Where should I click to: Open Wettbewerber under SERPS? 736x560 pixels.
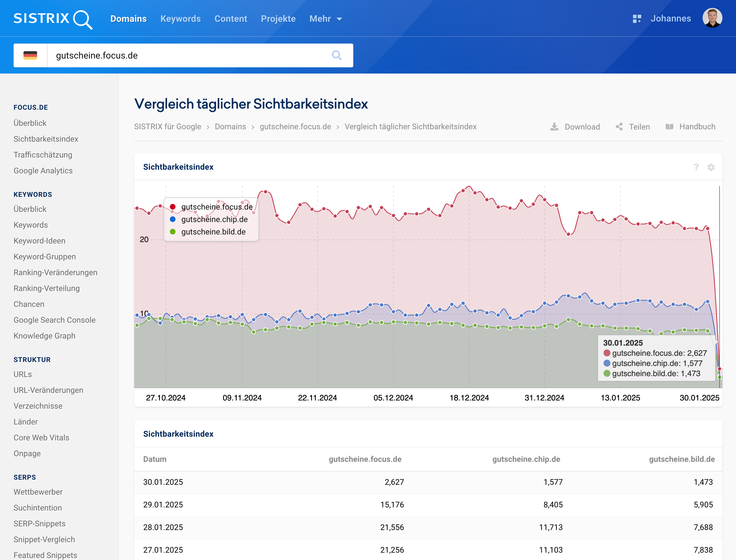click(38, 492)
